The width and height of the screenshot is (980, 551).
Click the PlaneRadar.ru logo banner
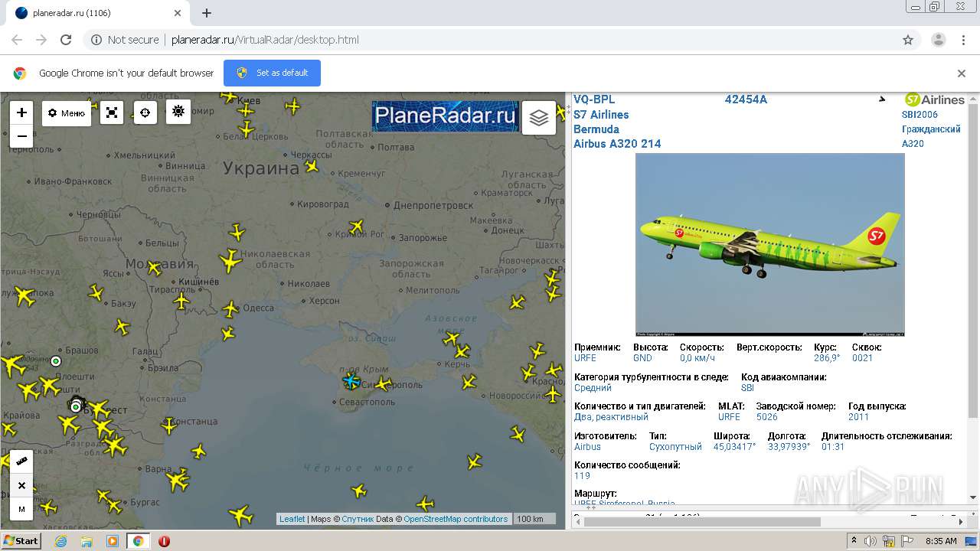pos(445,116)
